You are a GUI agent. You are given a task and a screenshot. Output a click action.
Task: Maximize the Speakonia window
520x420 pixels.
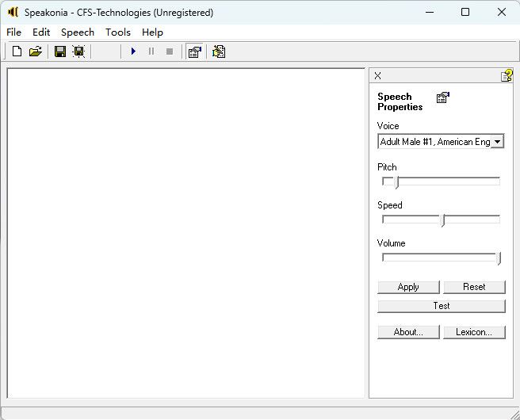[465, 12]
